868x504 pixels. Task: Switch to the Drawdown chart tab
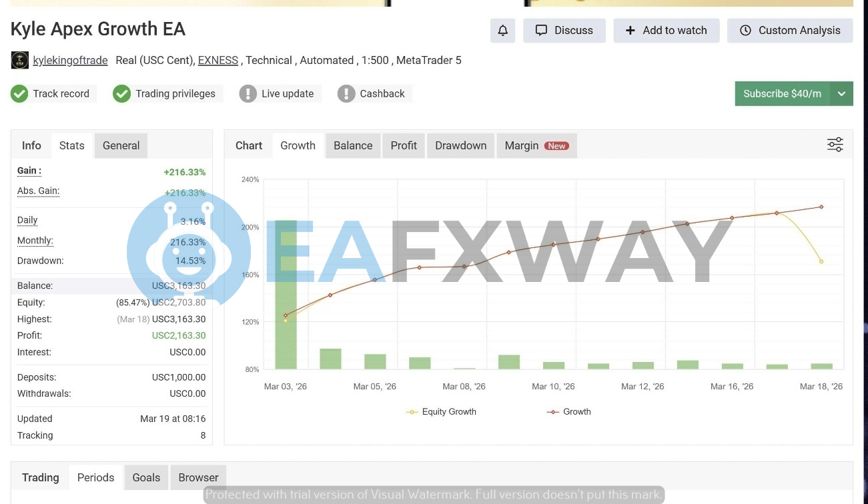460,145
